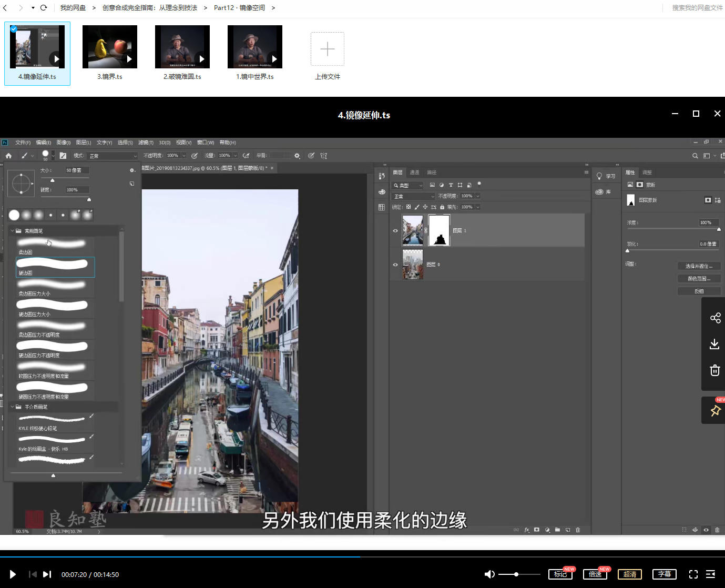Toggle 字幕 subtitles in the player
The height and width of the screenshot is (588, 725).
coord(665,574)
